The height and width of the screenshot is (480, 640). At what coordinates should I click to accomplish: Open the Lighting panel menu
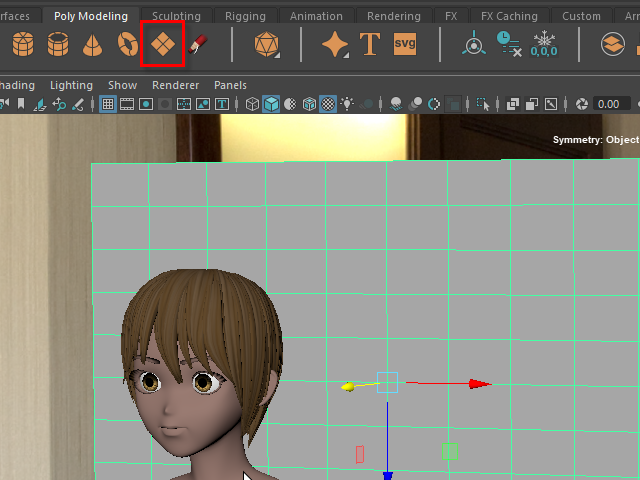point(71,86)
